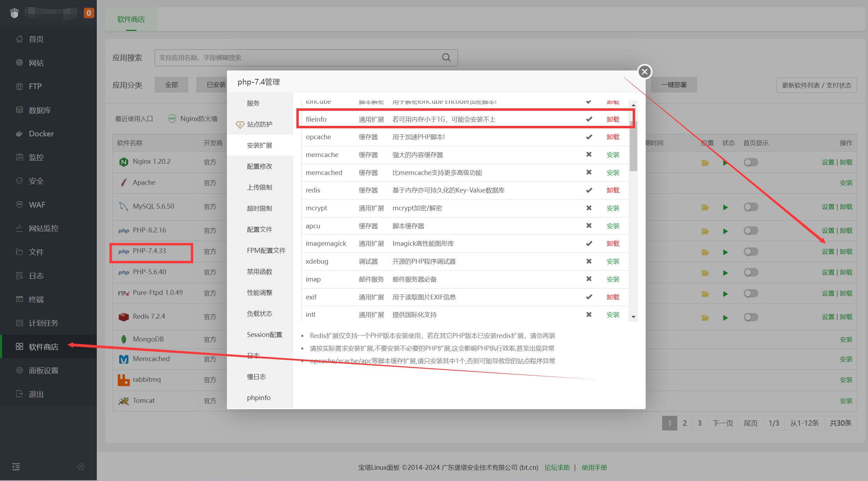868x481 pixels.
Task: Click the 一键部署 category button
Action: point(674,85)
